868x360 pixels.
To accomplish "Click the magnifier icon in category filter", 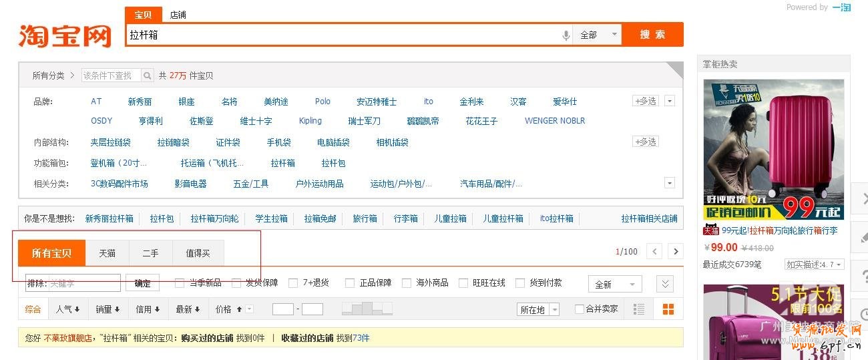I will (147, 75).
